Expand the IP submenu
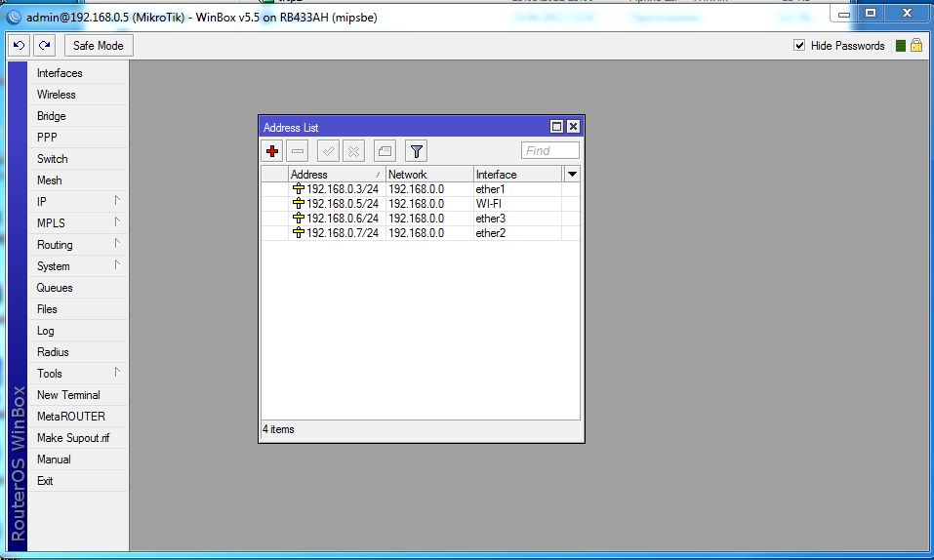 pos(78,201)
